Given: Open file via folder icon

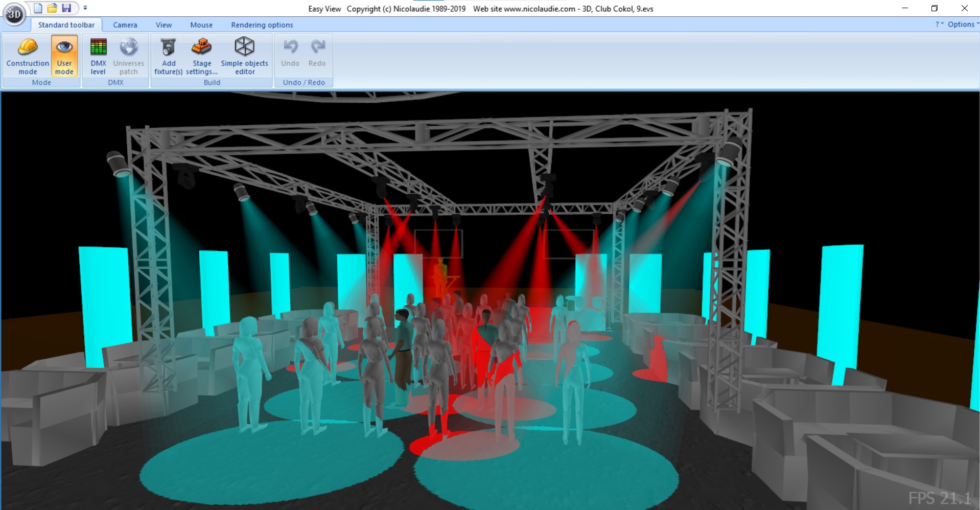Looking at the screenshot, I should coord(52,8).
